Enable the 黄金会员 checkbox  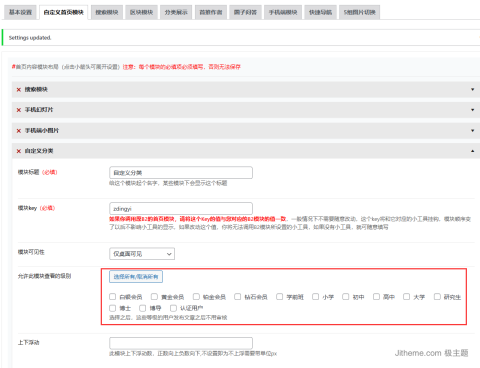click(x=154, y=297)
